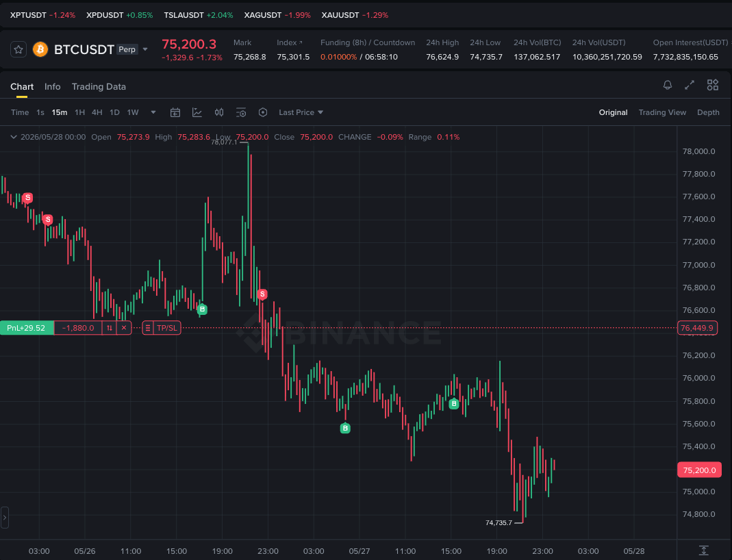The width and height of the screenshot is (732, 560).
Task: Close position with X on order line
Action: [124, 328]
